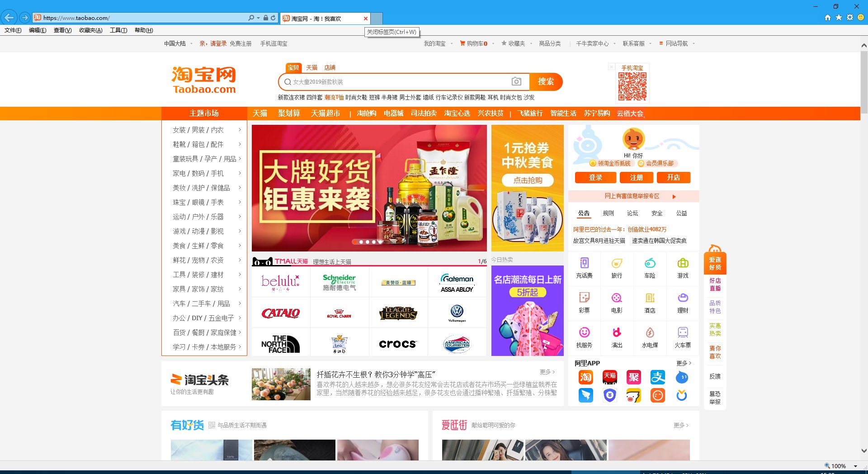Switch to the 规则 tab in the notice panel
This screenshot has width=868, height=474.
(608, 213)
